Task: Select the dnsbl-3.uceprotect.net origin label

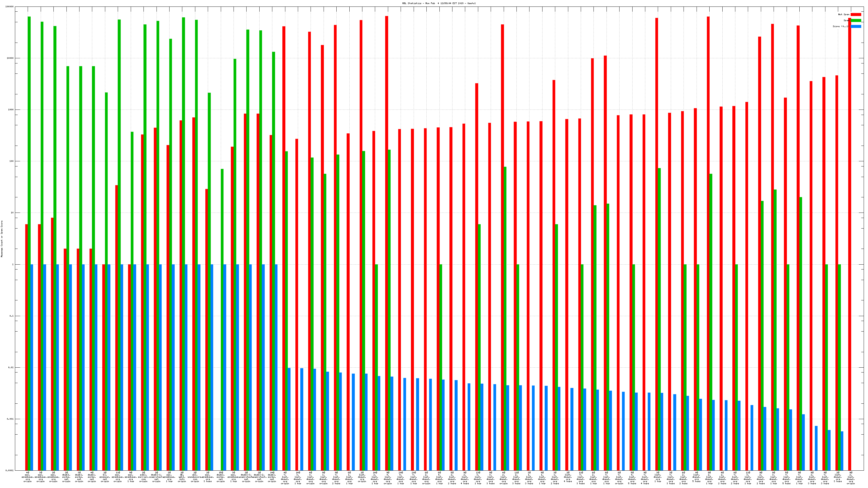Action: coord(246,477)
